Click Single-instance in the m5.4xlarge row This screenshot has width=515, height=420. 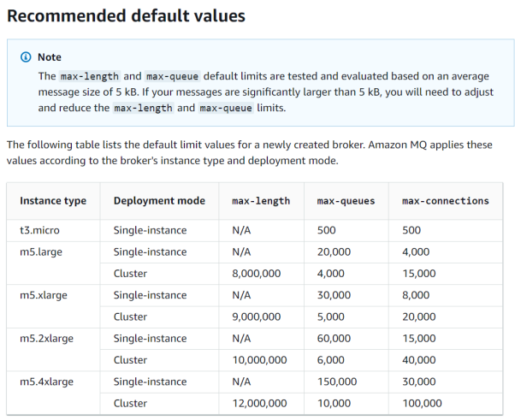pos(150,382)
